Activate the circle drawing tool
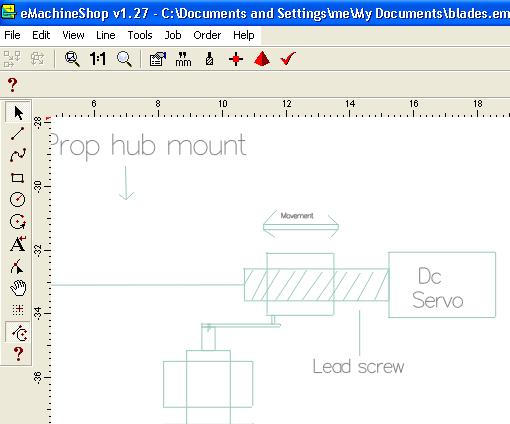Viewport: 510px width, 424px height. pyautogui.click(x=18, y=199)
